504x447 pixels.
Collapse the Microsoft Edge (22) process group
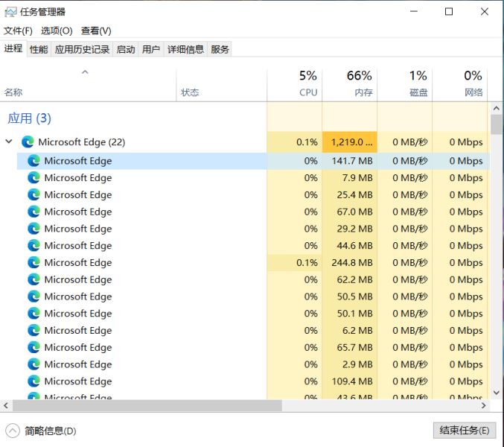[x=9, y=141]
